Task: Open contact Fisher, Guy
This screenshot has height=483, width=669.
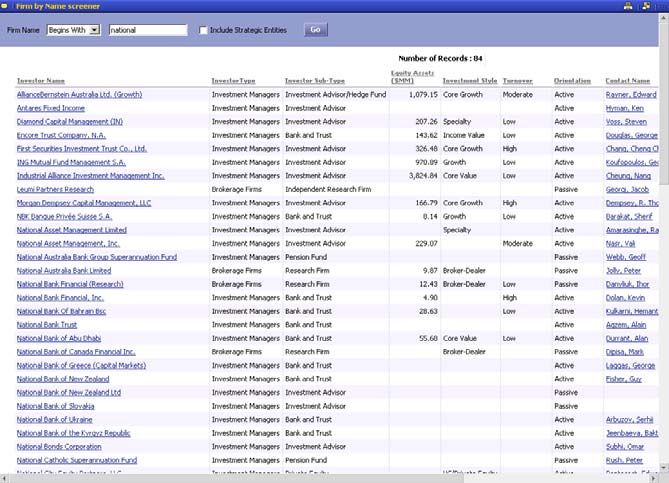Action: point(623,379)
